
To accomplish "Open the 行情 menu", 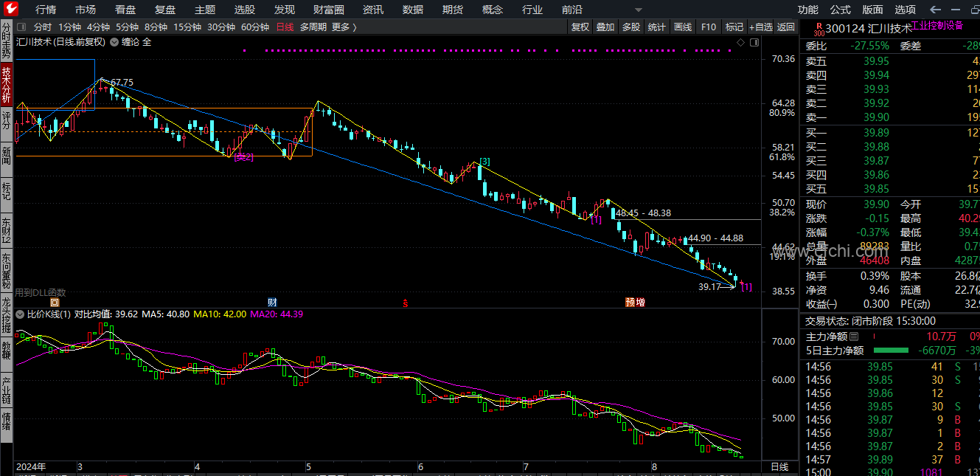I will coord(46,10).
